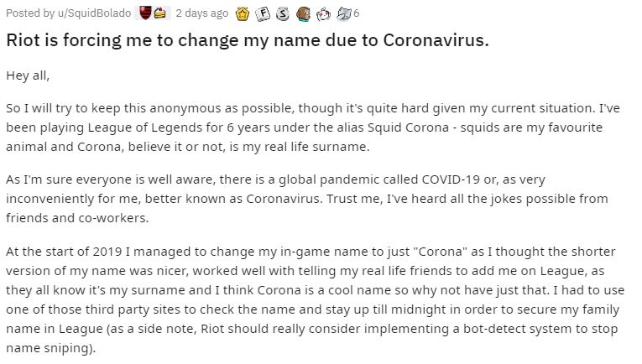Click the white Snoo award icon
The width and height of the screenshot is (642, 364).
pyautogui.click(x=323, y=14)
